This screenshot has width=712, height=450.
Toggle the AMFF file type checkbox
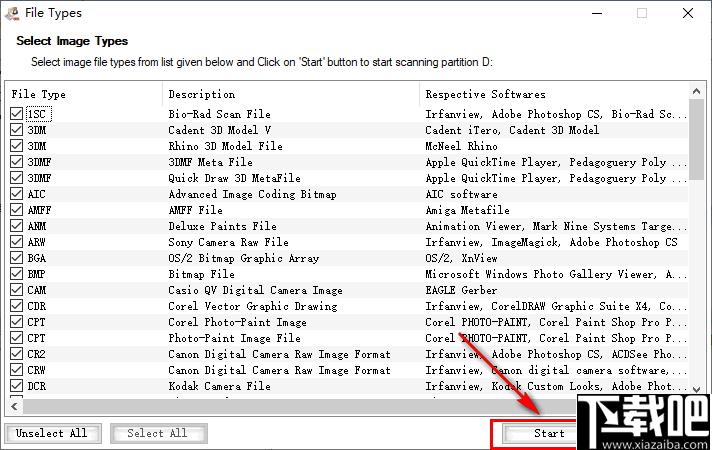16,210
